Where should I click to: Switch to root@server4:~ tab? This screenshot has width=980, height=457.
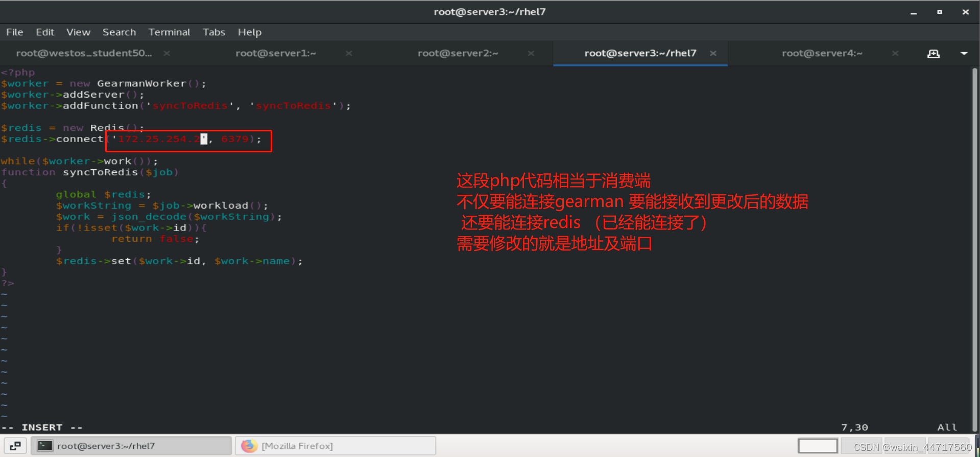822,53
